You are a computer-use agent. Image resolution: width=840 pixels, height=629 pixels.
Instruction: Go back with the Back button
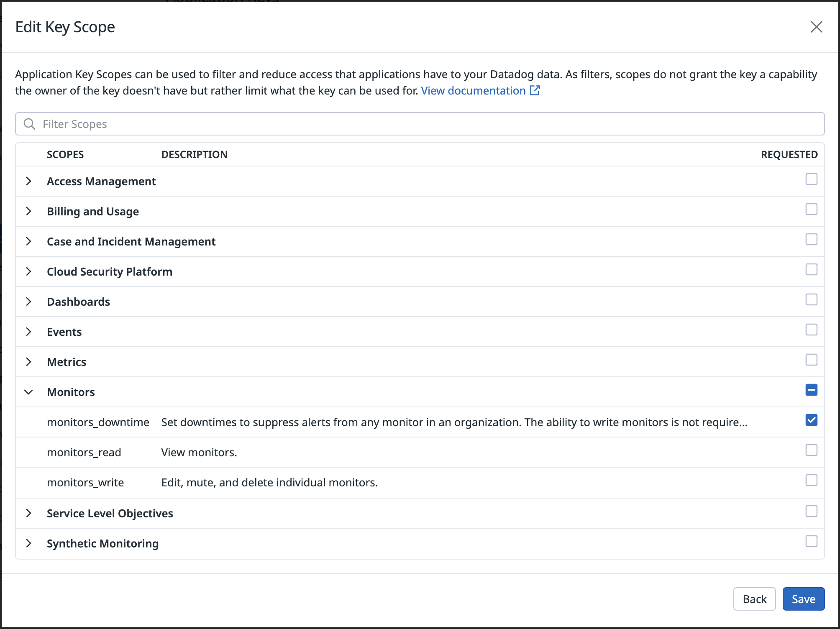(x=754, y=599)
